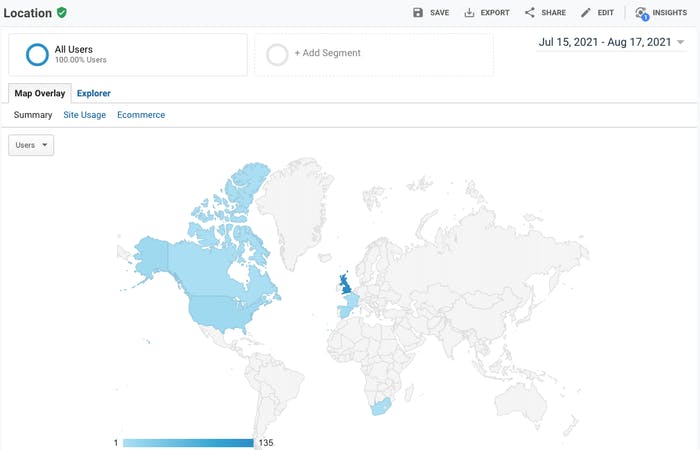Click Spain on the map
This screenshot has width=700, height=450.
point(346,310)
